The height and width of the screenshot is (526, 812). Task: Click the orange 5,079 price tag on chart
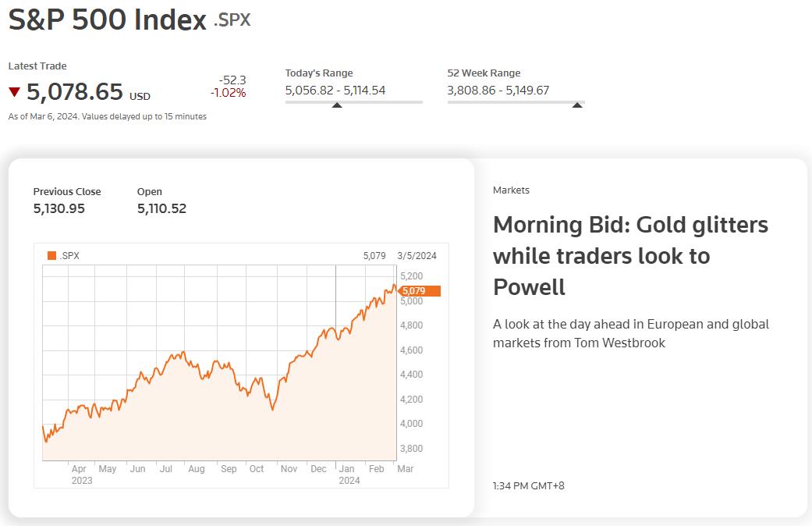(419, 291)
